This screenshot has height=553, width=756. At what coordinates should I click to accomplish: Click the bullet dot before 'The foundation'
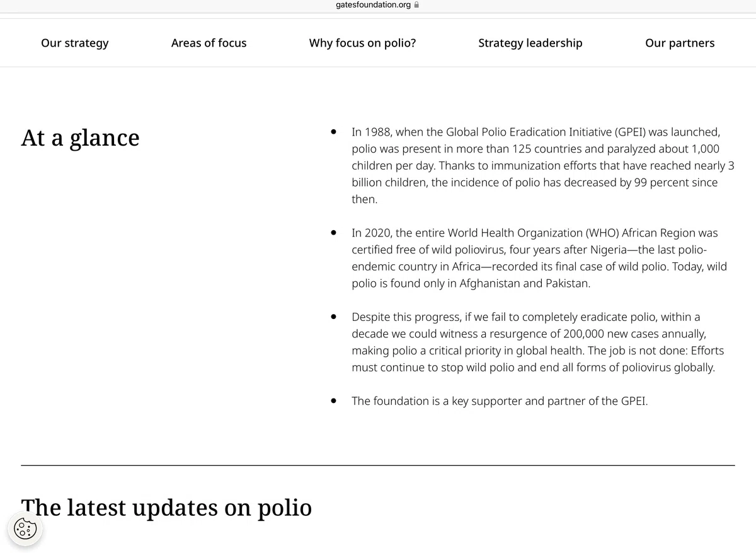(333, 401)
